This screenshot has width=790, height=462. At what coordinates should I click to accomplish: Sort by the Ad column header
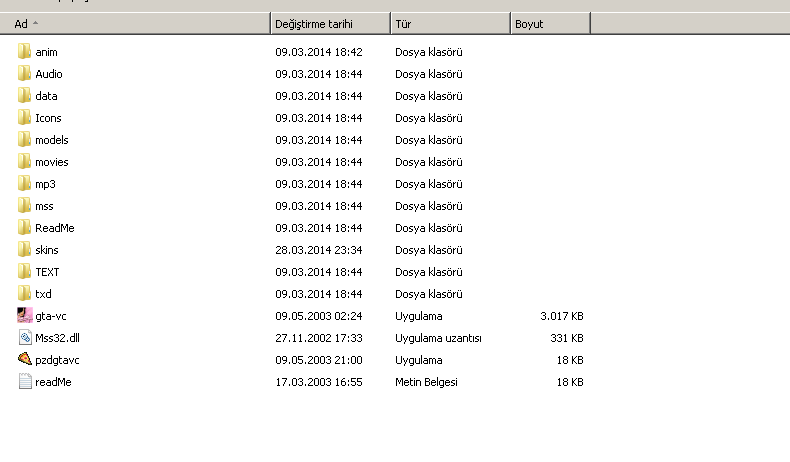pos(135,24)
